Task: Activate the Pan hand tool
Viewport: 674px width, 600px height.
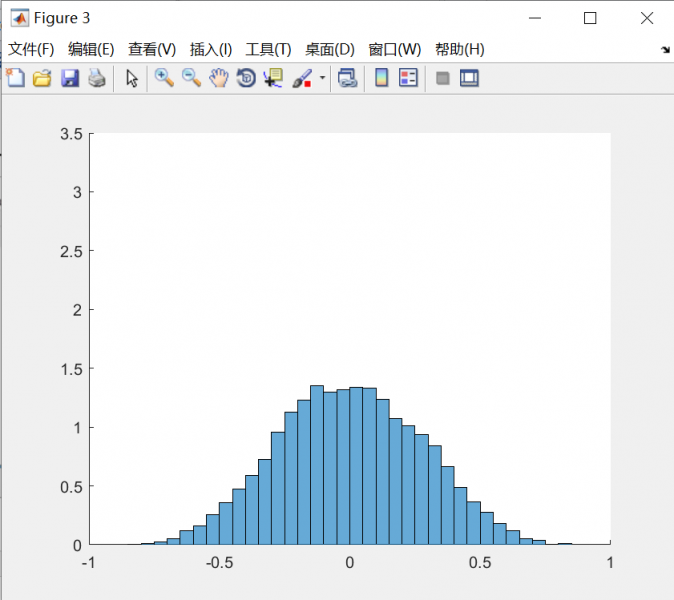Action: point(218,78)
